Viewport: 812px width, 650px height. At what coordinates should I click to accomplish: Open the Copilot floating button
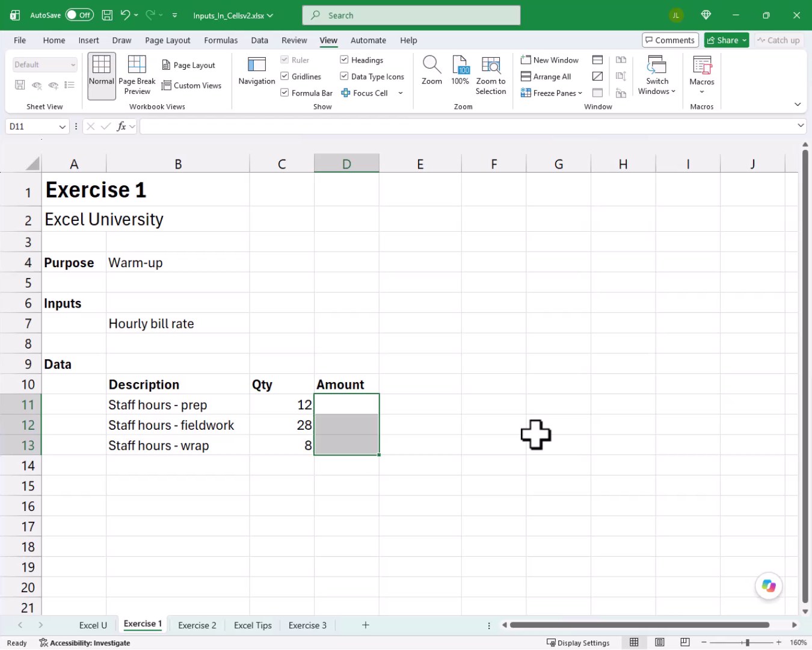(769, 586)
